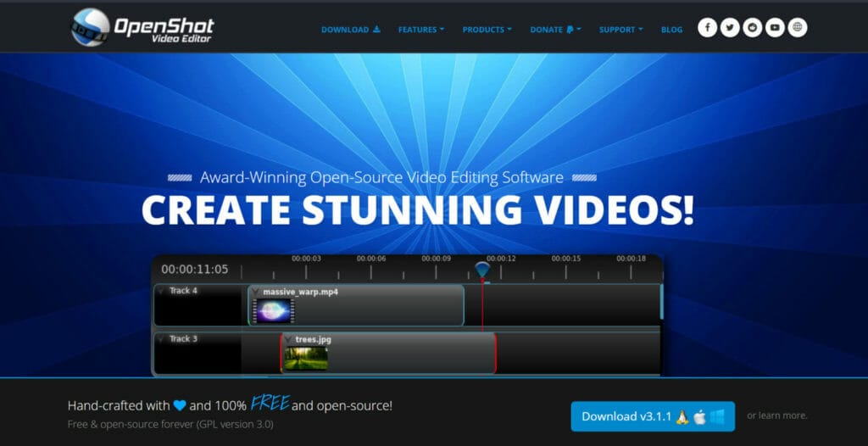Select the massive_warp.mp4 clip thumbnail

point(274,311)
